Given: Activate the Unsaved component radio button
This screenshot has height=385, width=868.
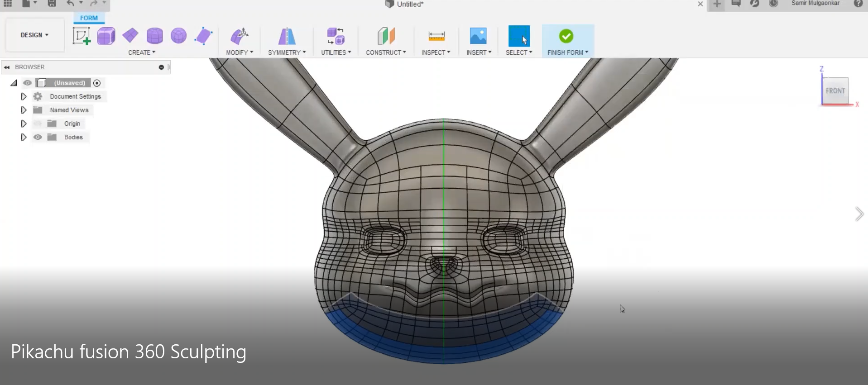Looking at the screenshot, I should 96,83.
